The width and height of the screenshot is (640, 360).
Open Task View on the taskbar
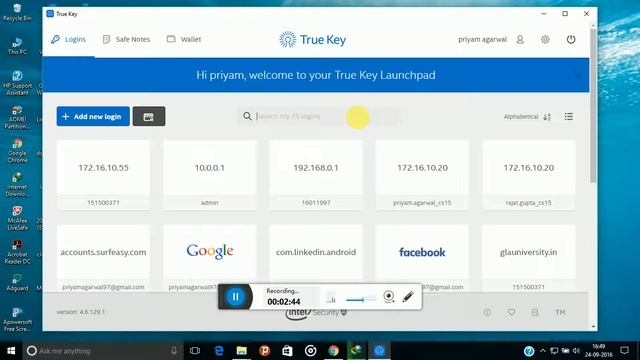195,351
